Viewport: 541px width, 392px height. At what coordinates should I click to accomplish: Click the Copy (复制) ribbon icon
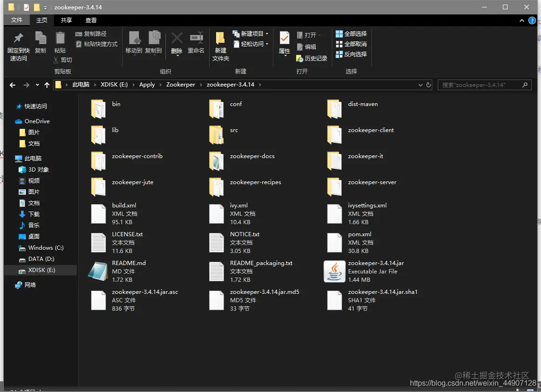tap(40, 38)
